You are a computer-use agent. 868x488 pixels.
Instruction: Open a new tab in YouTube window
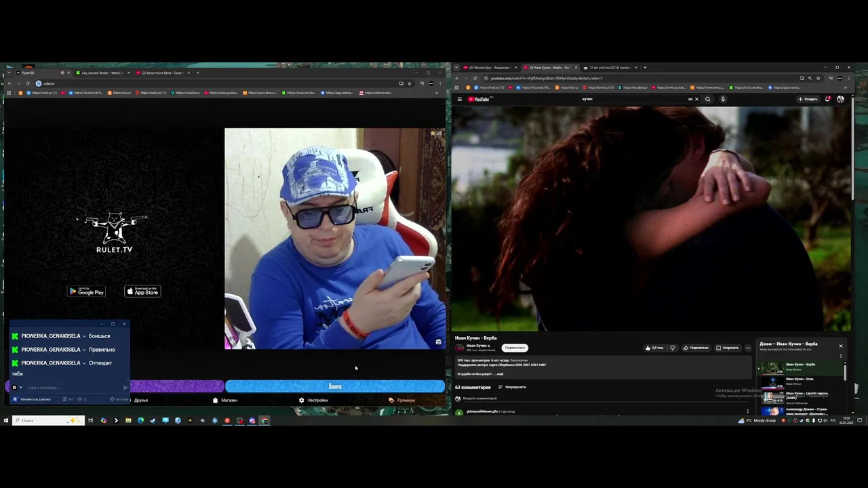645,68
